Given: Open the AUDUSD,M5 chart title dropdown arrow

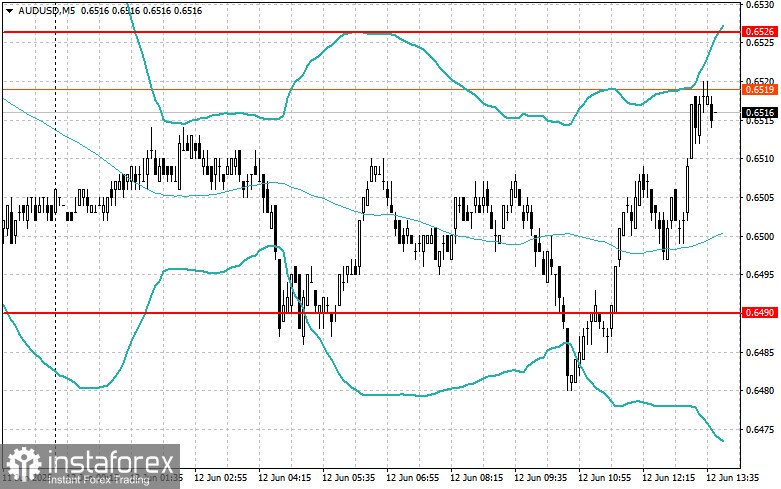Looking at the screenshot, I should pos(10,10).
